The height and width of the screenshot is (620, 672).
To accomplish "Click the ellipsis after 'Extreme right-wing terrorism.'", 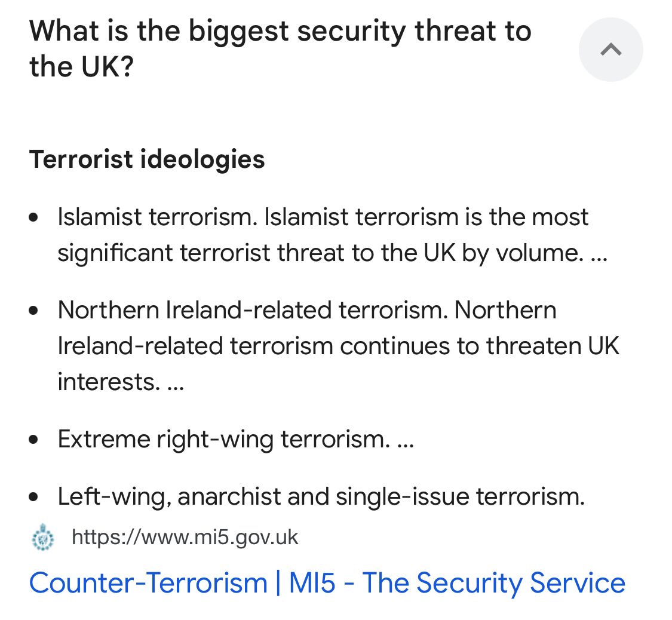I will 404,440.
